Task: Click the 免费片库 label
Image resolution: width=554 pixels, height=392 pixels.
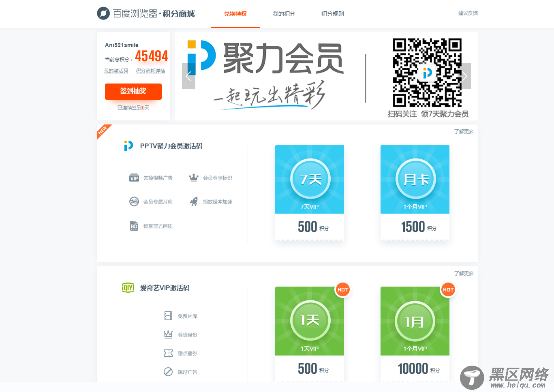Action: [x=188, y=316]
